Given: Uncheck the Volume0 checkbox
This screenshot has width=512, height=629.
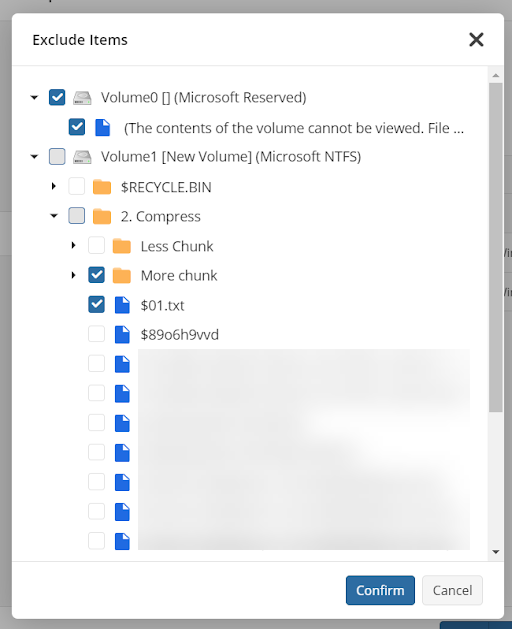Looking at the screenshot, I should pyautogui.click(x=57, y=97).
